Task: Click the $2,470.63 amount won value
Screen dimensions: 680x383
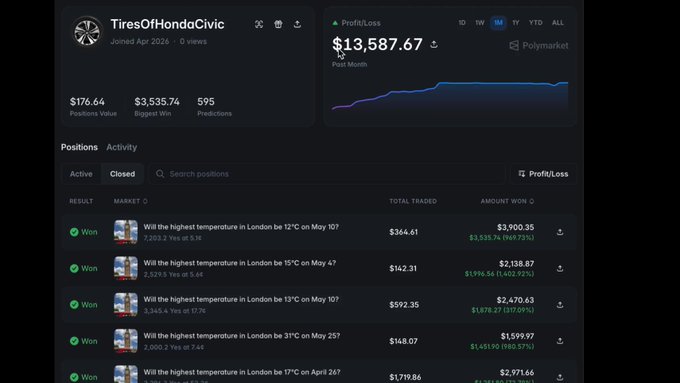Action: pos(516,300)
